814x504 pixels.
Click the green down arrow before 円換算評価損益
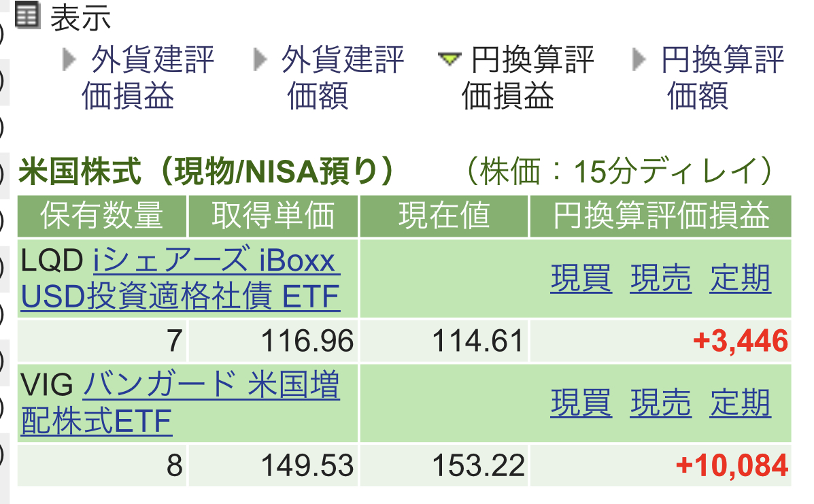coord(450,60)
